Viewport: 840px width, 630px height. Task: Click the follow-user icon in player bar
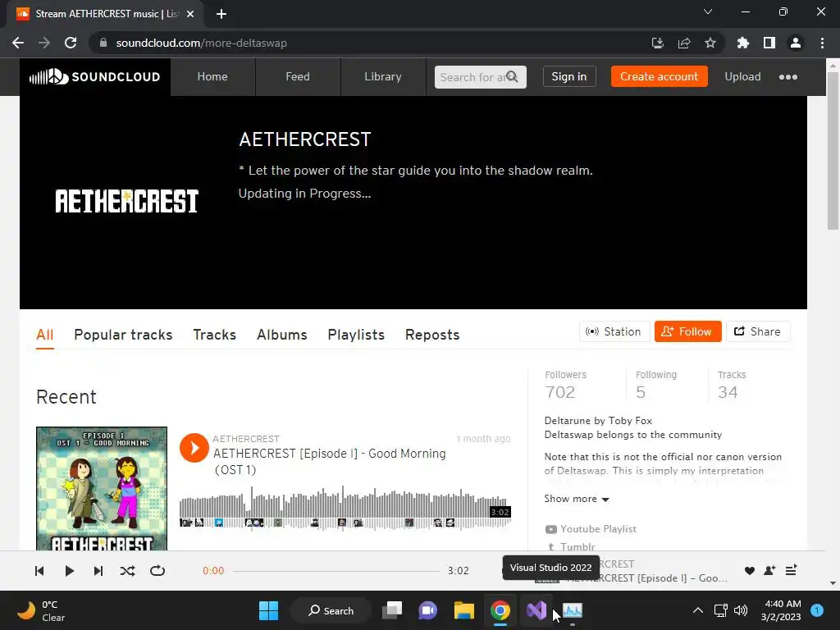769,571
